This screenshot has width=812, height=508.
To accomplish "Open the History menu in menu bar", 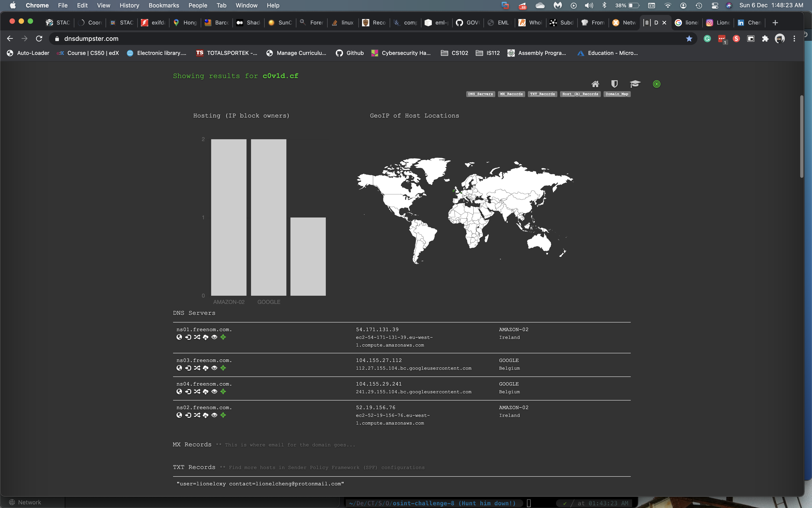I will pyautogui.click(x=129, y=5).
